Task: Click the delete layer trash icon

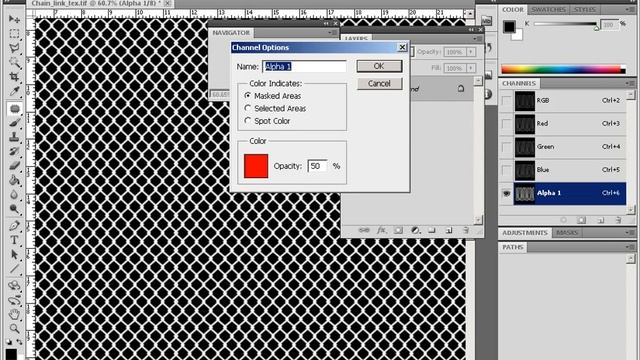Action: 466,230
